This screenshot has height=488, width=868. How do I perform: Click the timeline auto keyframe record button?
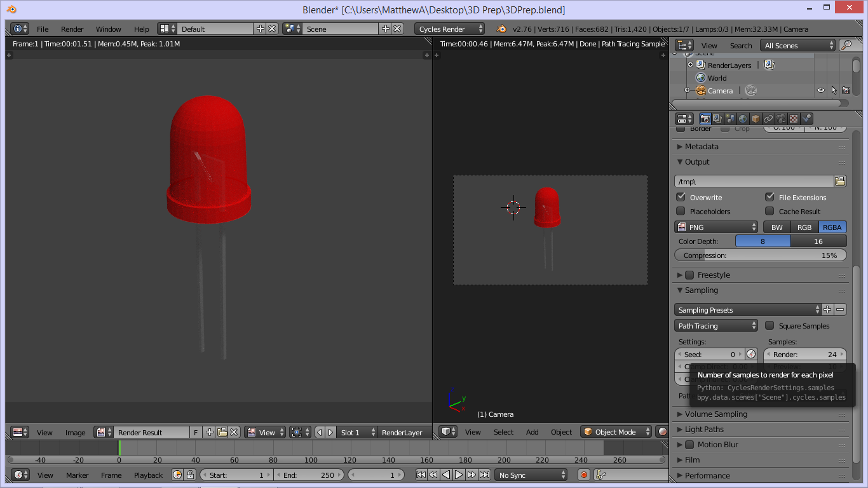[584, 475]
